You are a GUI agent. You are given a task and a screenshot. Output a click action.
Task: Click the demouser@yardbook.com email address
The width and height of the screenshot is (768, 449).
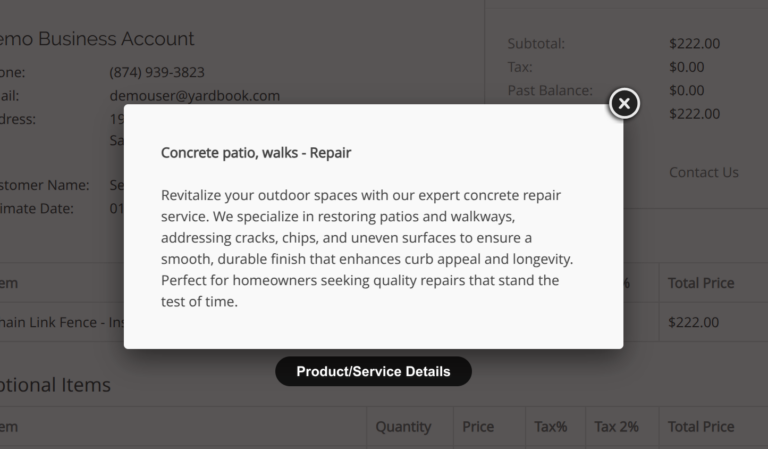tap(195, 96)
